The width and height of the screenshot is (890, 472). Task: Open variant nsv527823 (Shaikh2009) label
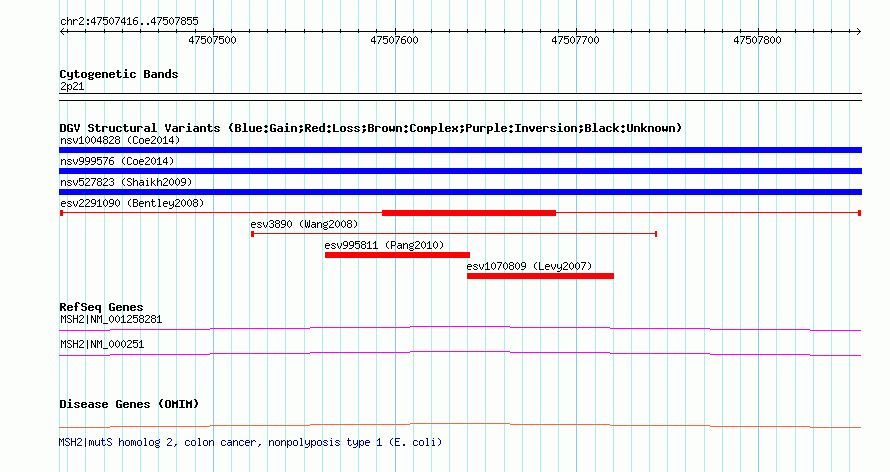point(126,182)
